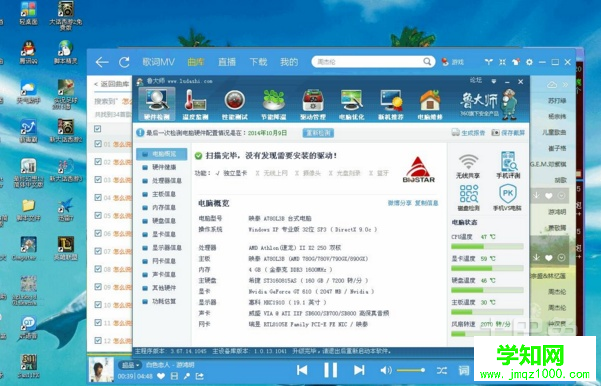Click 游戏 link in music player toolbar
The image size is (601, 386).
(x=453, y=62)
